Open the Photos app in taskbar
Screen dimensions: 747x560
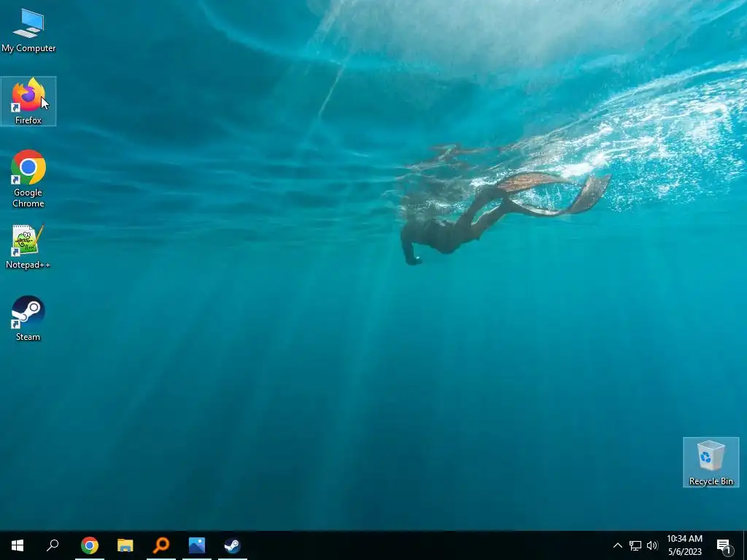point(197,545)
